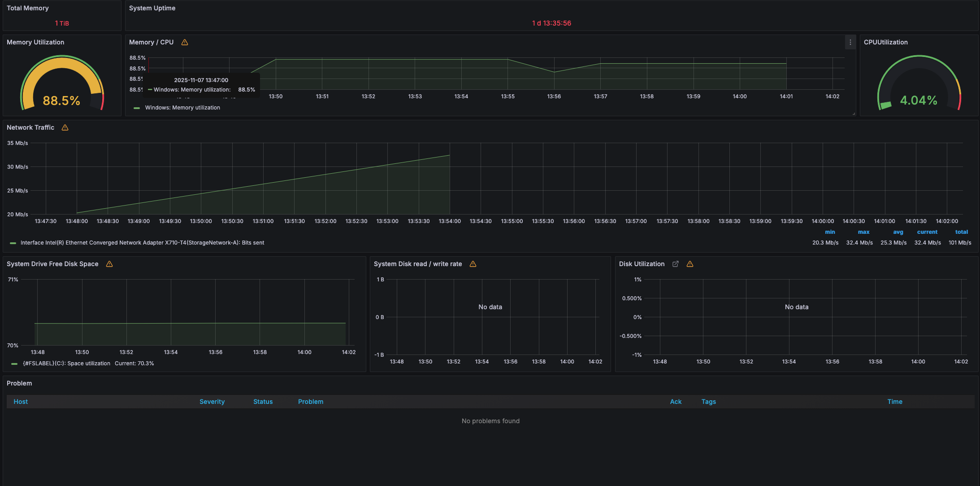Open the Network Traffic panel title menu
Viewport: 980px width, 486px height.
click(30, 127)
